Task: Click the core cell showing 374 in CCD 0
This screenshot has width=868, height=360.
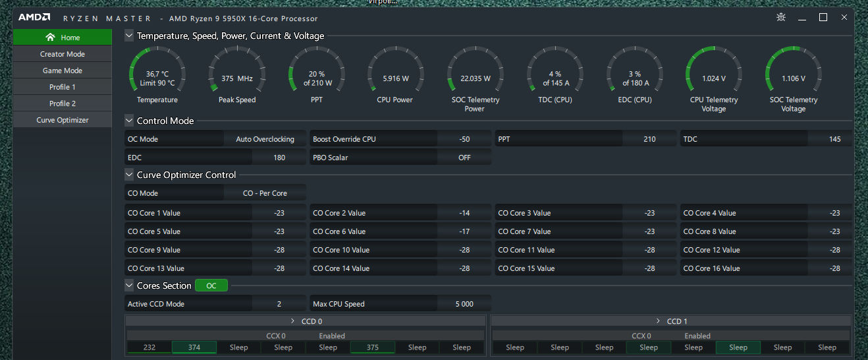Action: coord(194,347)
